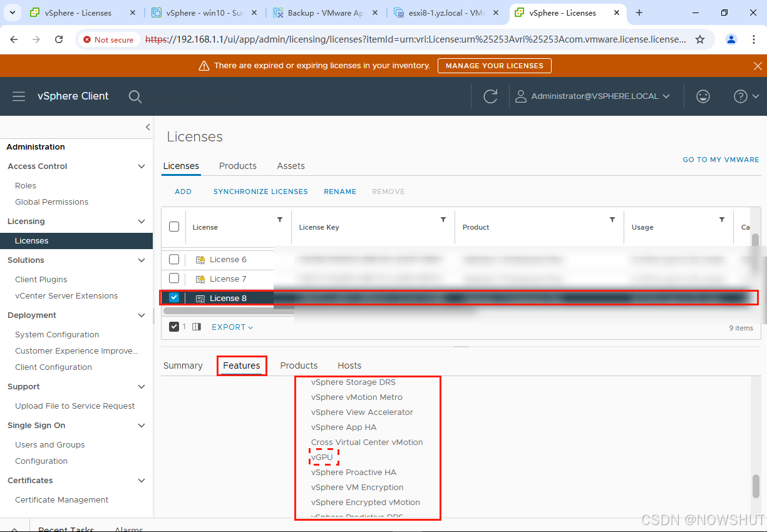Open the feedback smiley icon

703,96
